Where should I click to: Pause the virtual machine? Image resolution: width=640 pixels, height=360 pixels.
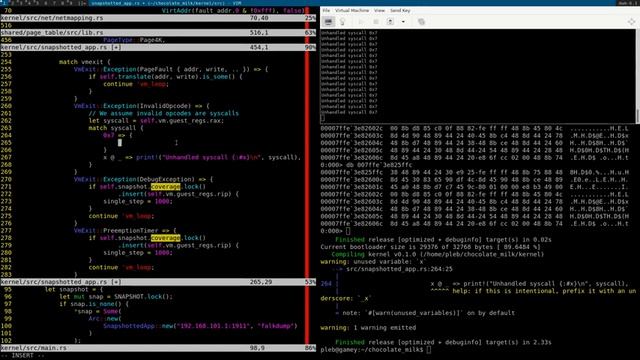pyautogui.click(x=376, y=21)
